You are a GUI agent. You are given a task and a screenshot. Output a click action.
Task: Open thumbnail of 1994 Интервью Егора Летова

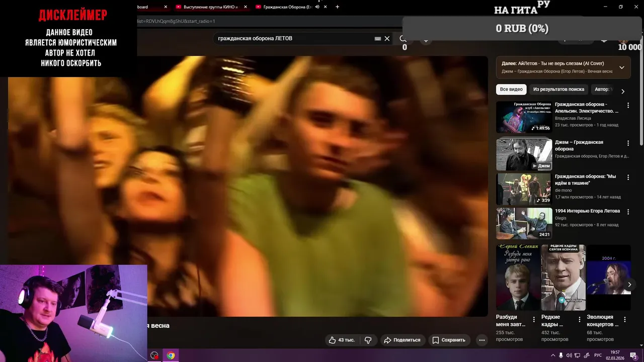(524, 223)
